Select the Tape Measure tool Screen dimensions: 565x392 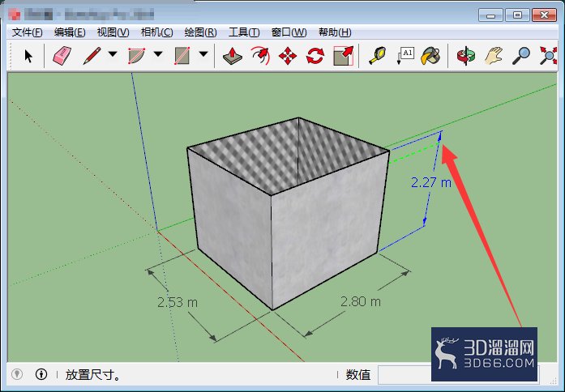coord(377,56)
